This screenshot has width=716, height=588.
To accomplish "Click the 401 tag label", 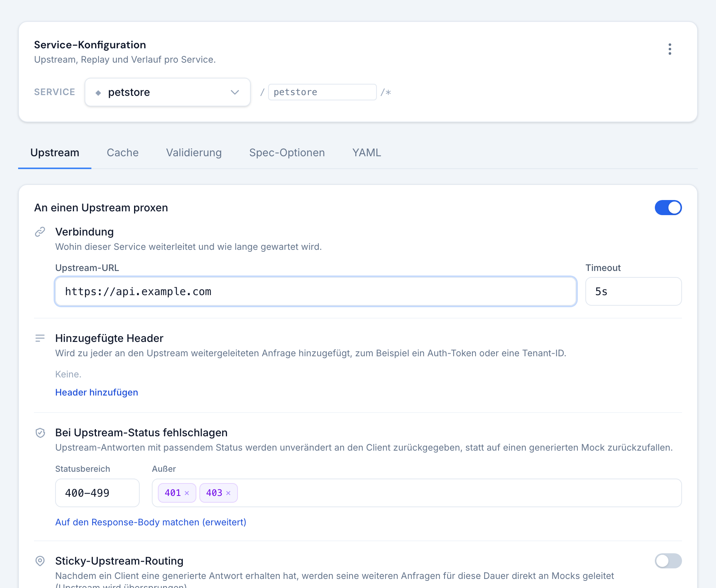I will click(x=173, y=493).
